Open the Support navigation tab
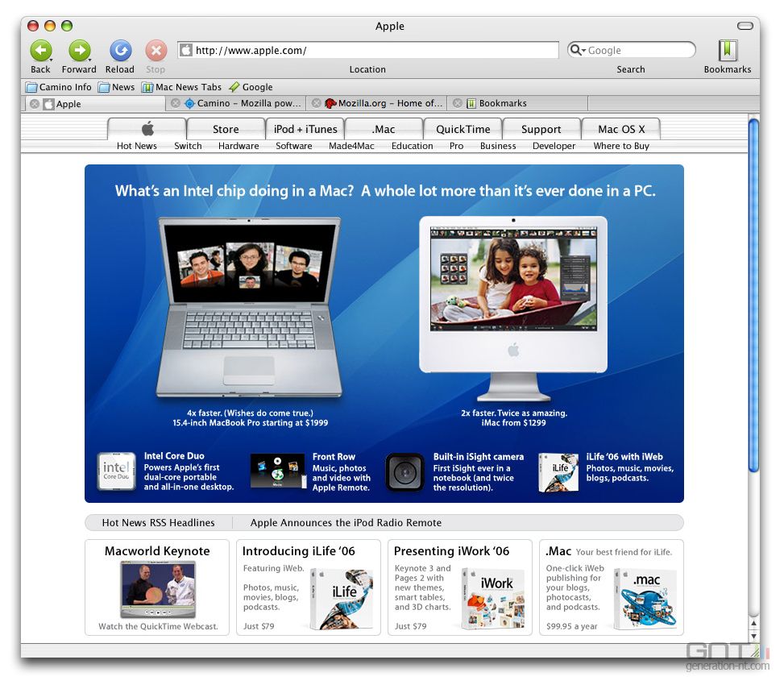Viewport: 784px width, 689px height. pos(541,129)
